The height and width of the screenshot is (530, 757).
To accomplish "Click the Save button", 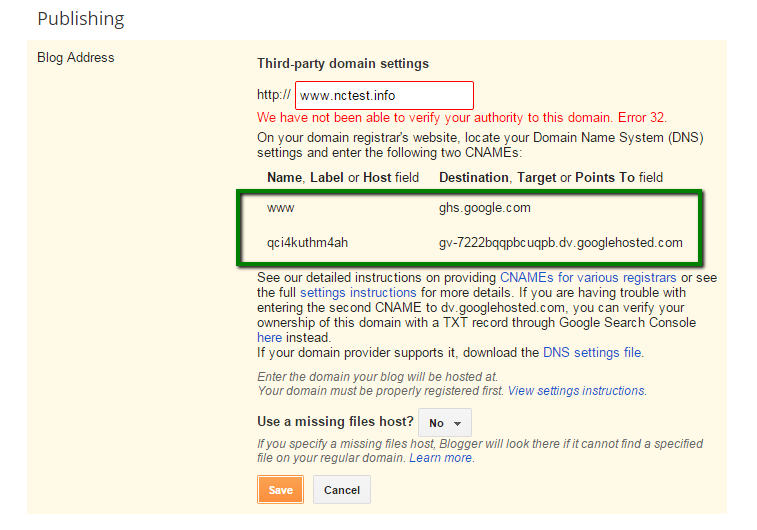I will click(280, 489).
